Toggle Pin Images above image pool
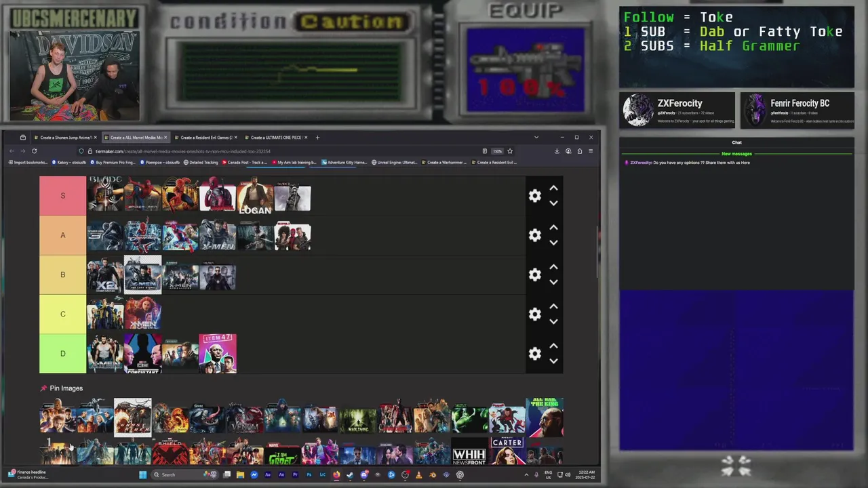 click(x=62, y=388)
